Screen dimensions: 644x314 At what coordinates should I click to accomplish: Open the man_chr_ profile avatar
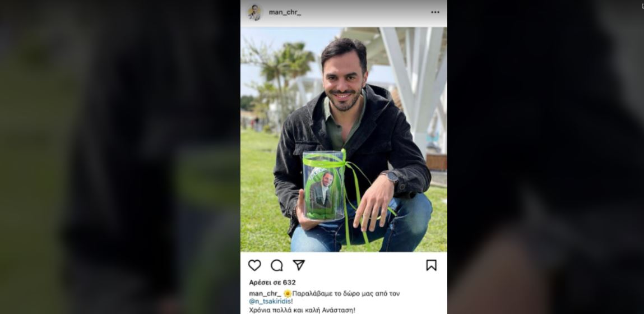[254, 12]
